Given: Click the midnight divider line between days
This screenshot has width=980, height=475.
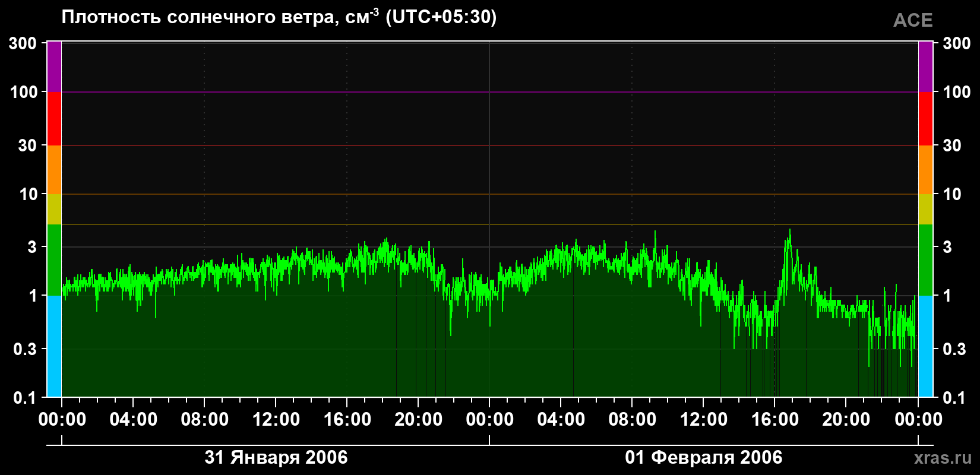Looking at the screenshot, I should click(x=489, y=219).
